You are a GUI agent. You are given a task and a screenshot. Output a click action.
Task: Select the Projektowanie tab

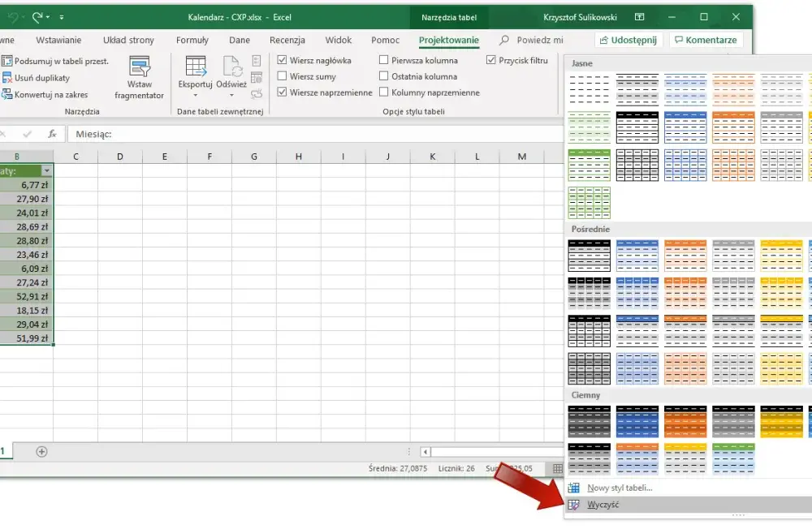click(448, 40)
